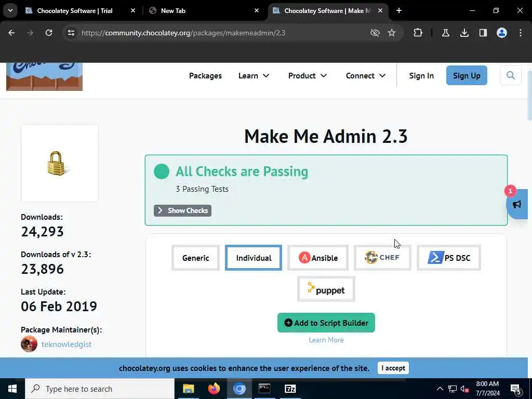Open the notification center icon

516,390
